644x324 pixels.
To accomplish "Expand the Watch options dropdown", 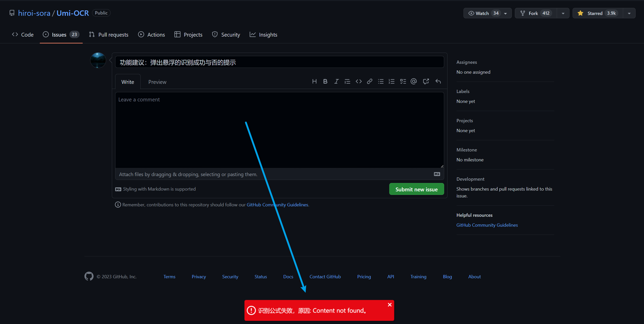I will [x=505, y=13].
